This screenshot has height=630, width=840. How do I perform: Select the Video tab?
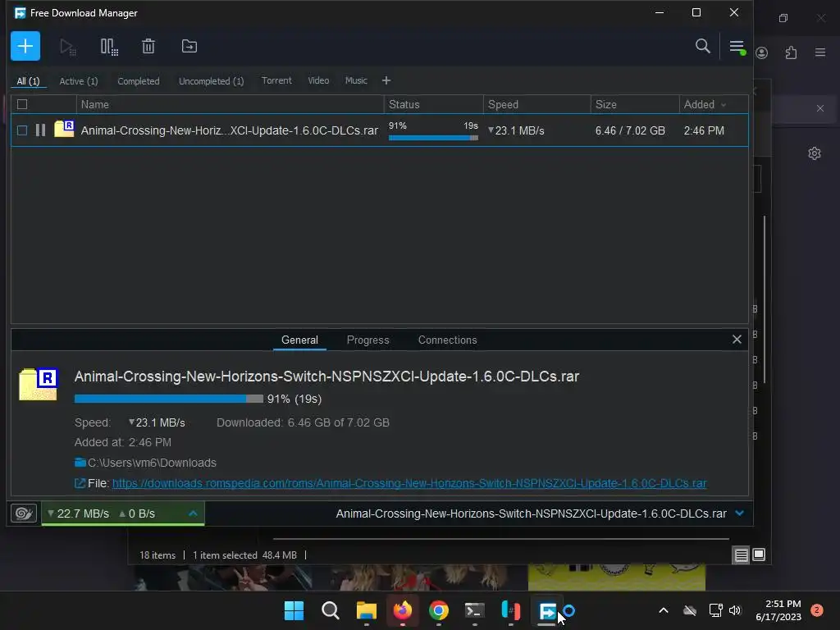click(318, 80)
